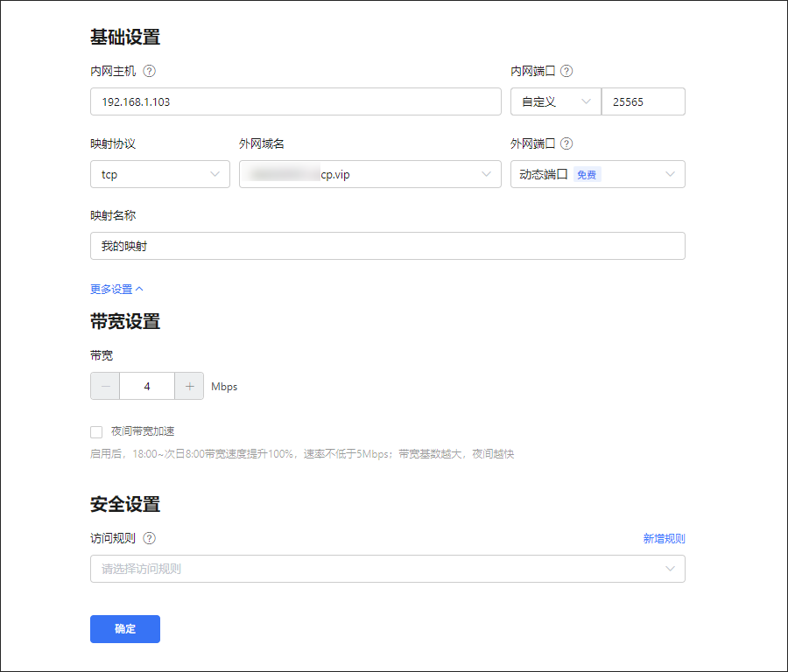Click the 内网主机 IP address field
This screenshot has width=788, height=672.
(x=295, y=101)
